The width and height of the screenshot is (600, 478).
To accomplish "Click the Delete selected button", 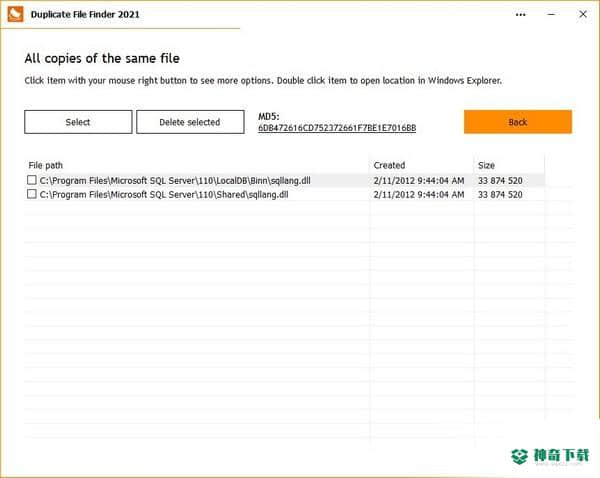I will click(x=190, y=122).
